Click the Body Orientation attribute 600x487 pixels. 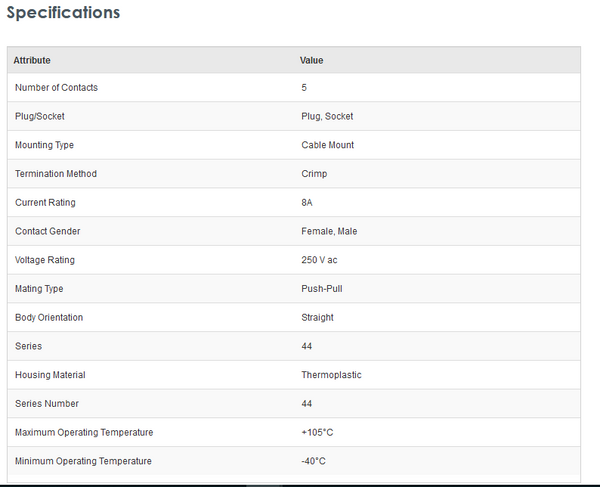49,317
